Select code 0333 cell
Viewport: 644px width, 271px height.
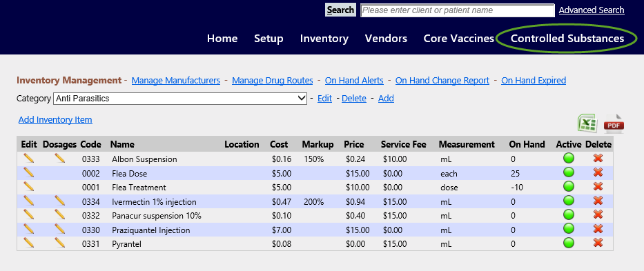pos(91,159)
